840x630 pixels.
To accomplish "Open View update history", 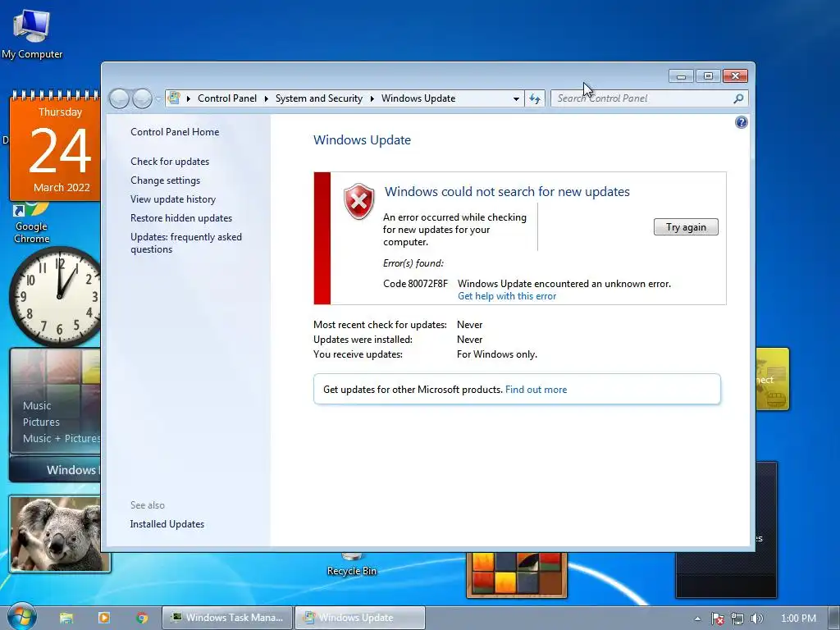I will [173, 199].
